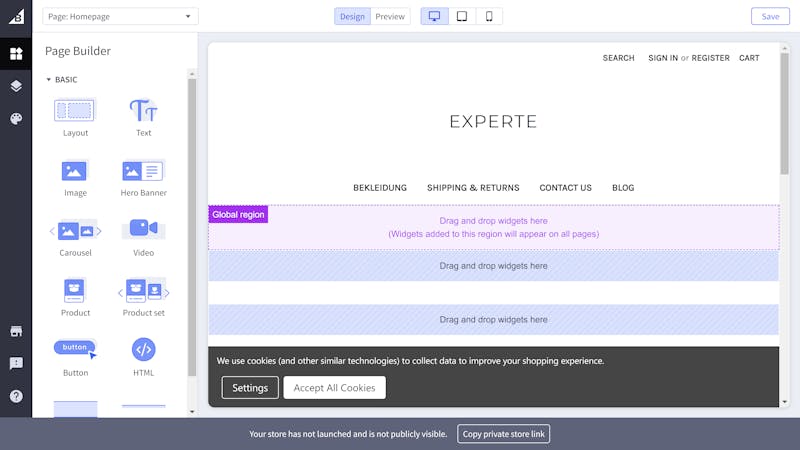This screenshot has height=450, width=800.
Task: Open the widgets panel in sidebar
Action: tap(16, 54)
